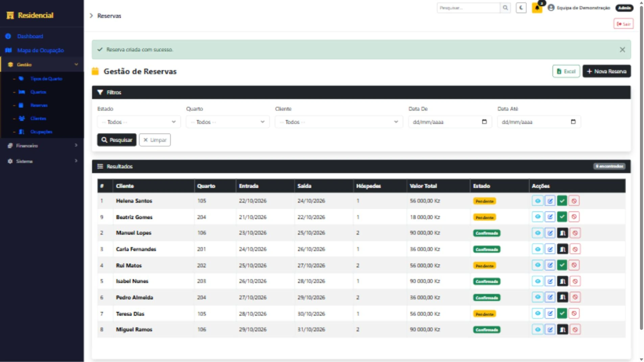Image resolution: width=644 pixels, height=362 pixels.
Task: Check in Manuel Lopes reservation
Action: (x=563, y=233)
